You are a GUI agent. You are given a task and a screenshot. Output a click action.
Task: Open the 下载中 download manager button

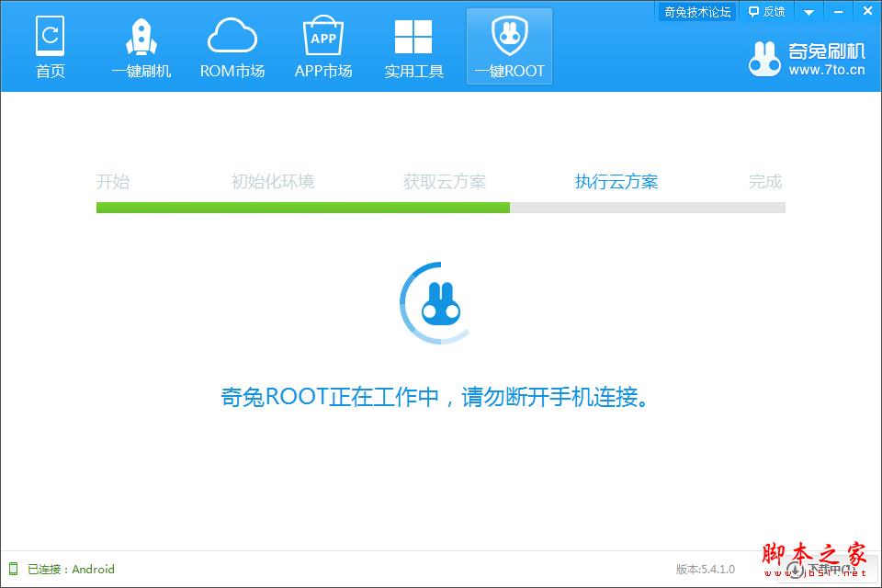(x=827, y=570)
